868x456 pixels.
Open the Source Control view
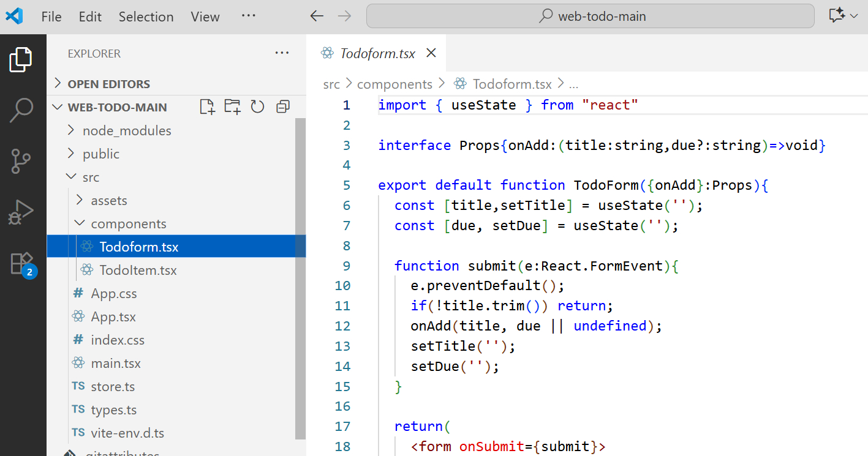point(21,162)
